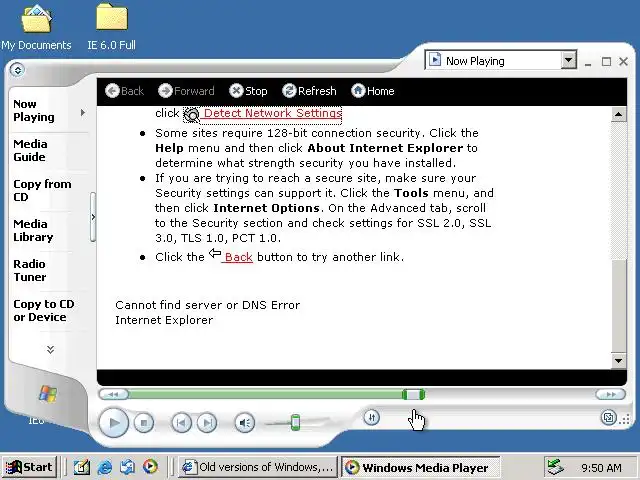640x480 pixels.
Task: Click the Back navigation button
Action: [124, 91]
